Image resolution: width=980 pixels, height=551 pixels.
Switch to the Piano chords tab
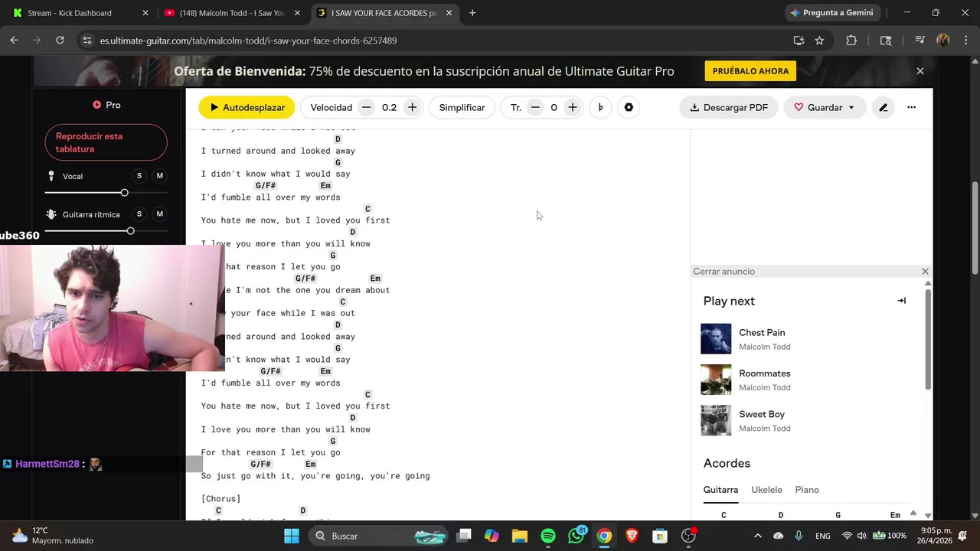(807, 490)
